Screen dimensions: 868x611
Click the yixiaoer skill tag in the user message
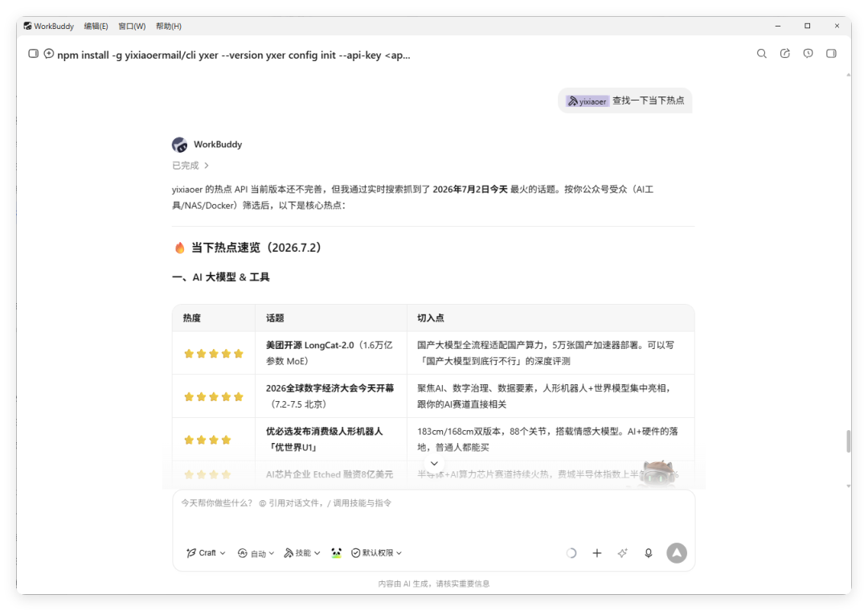click(x=587, y=101)
